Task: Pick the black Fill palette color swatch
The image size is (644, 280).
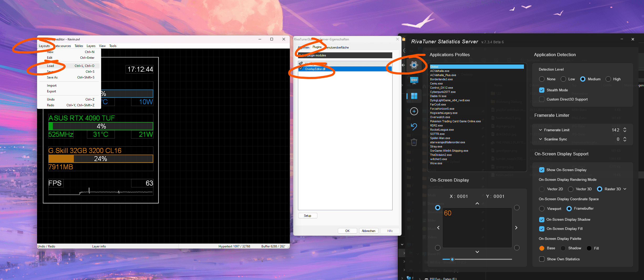Action: pyautogui.click(x=589, y=248)
